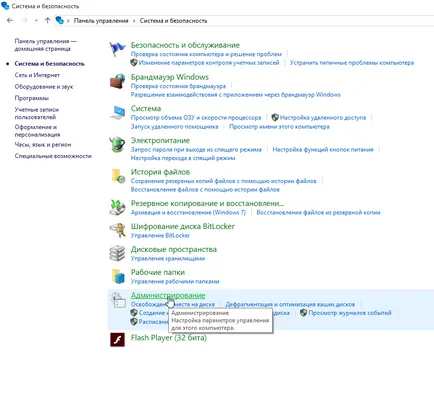This screenshot has height=393, width=434.
Task: Open Резервное копирование и восстановление heading
Action: pos(207,203)
